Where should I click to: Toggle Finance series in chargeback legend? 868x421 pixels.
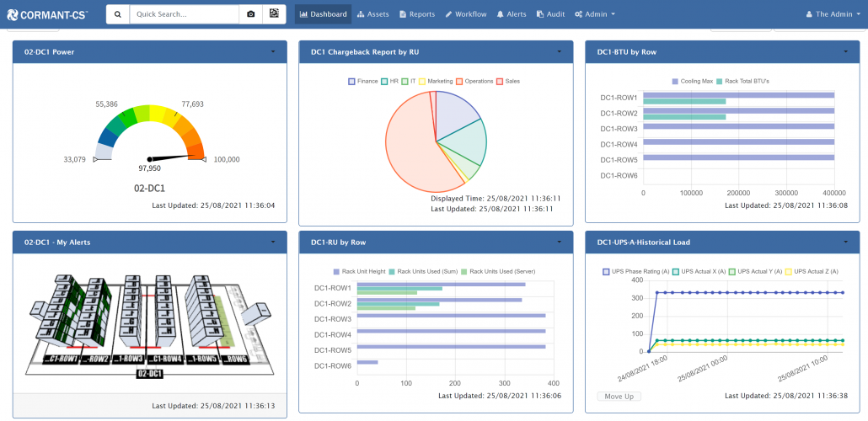coord(362,82)
